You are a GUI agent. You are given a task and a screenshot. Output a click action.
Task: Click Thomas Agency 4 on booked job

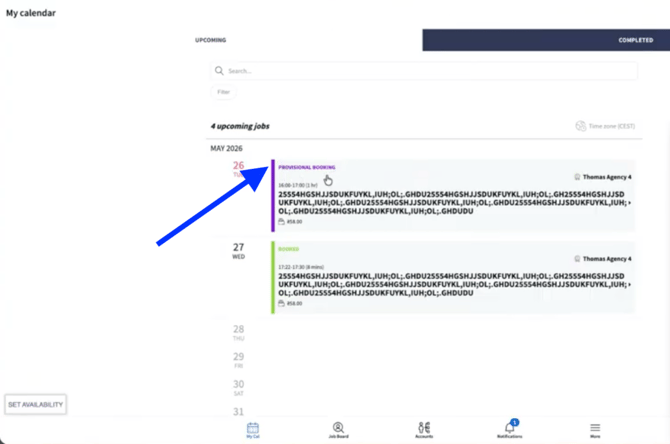coord(607,259)
